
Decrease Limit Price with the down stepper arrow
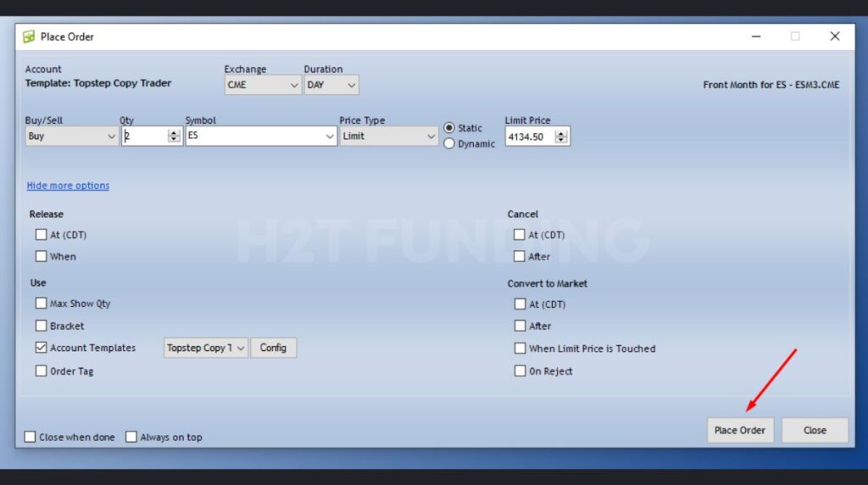[561, 140]
